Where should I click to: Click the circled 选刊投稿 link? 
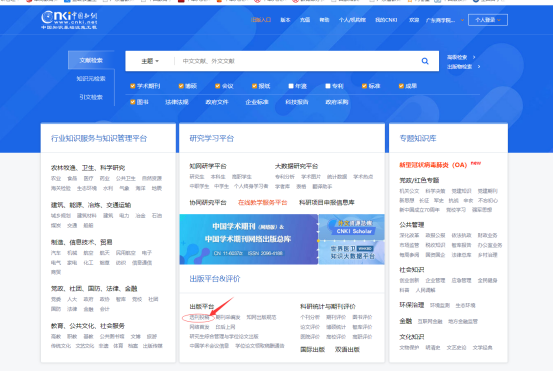199,318
